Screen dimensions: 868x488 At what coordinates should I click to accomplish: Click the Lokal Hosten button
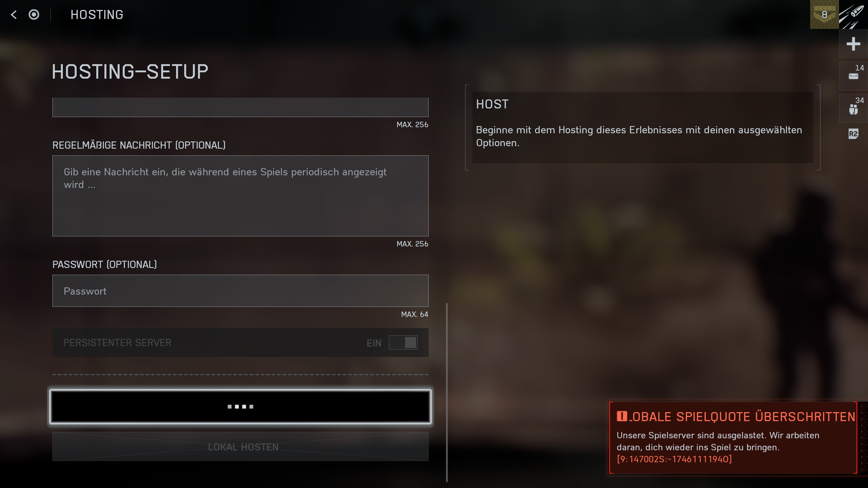click(240, 447)
